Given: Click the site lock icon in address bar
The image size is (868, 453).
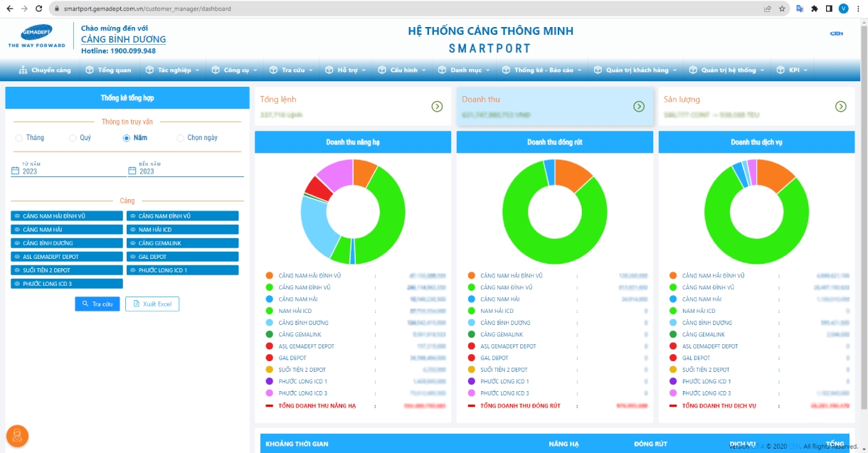Looking at the screenshot, I should [x=56, y=9].
